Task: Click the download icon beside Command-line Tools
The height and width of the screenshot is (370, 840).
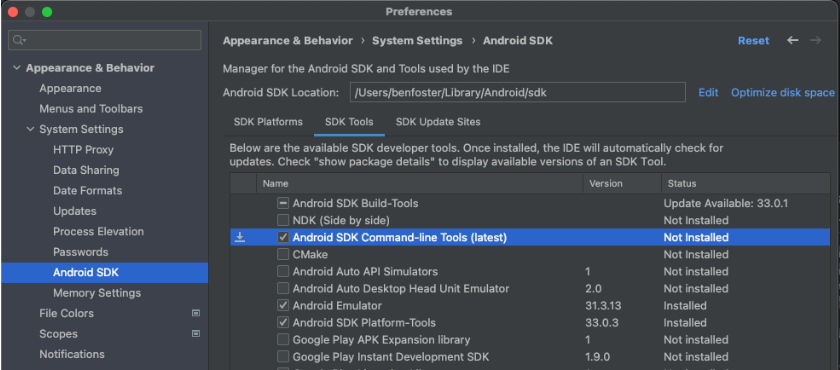Action: [x=240, y=237]
